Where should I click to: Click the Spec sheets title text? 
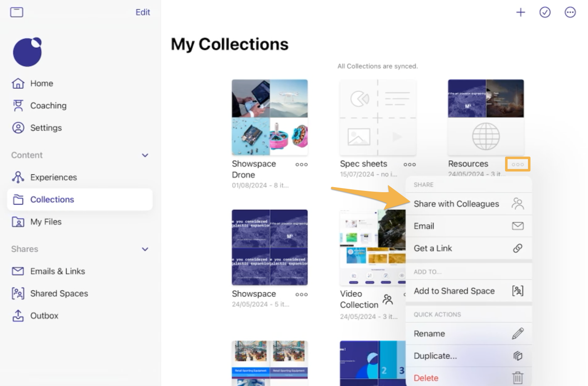(363, 164)
